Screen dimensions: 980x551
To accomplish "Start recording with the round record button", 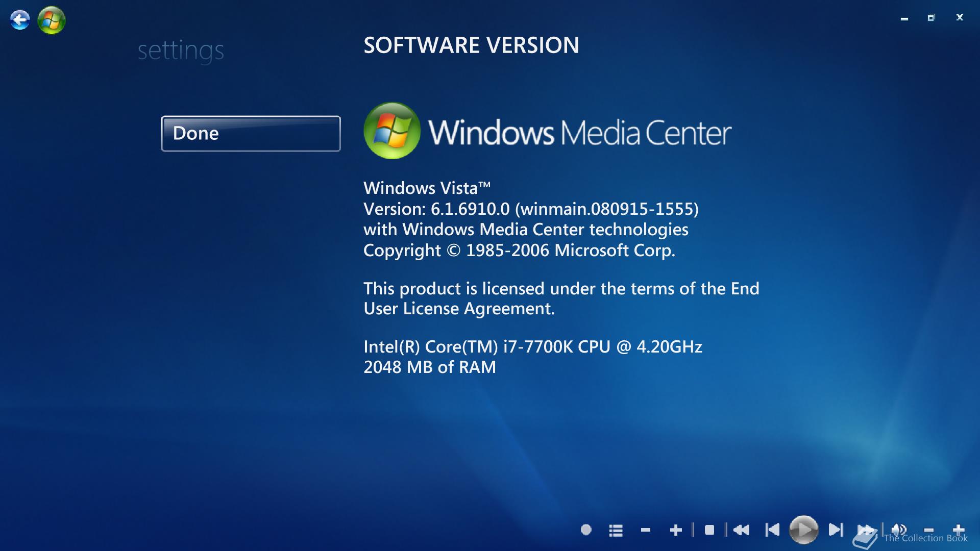I will click(x=586, y=530).
